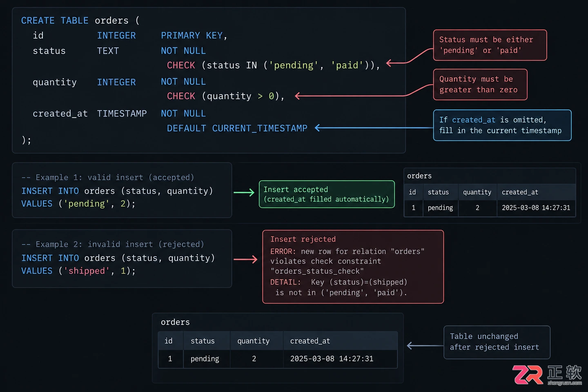
Task: Select the 'pending' literal in the status CHECK
Action: (294, 65)
